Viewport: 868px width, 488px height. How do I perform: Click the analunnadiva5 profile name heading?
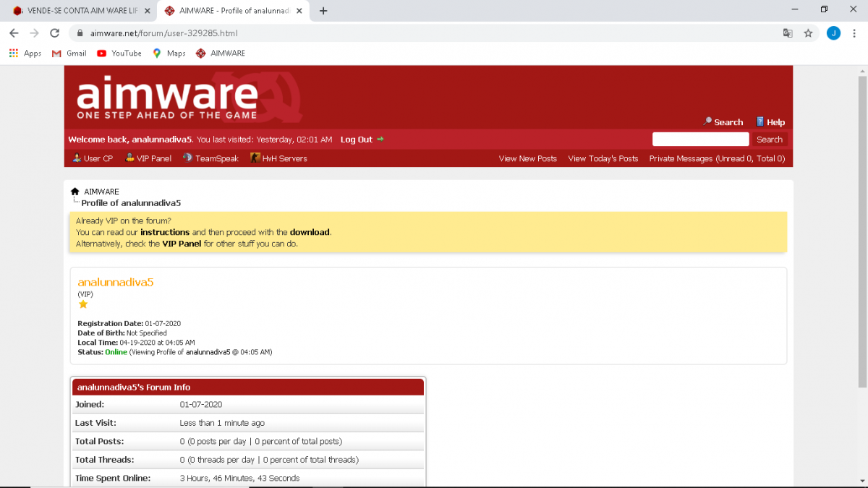(x=116, y=282)
